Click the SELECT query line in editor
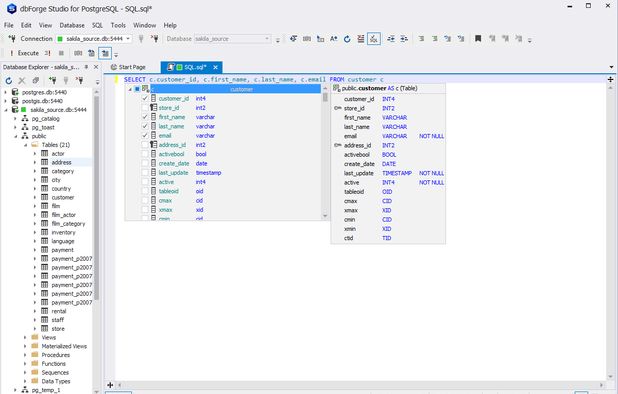Screen dimensions: 618x394 coord(254,79)
